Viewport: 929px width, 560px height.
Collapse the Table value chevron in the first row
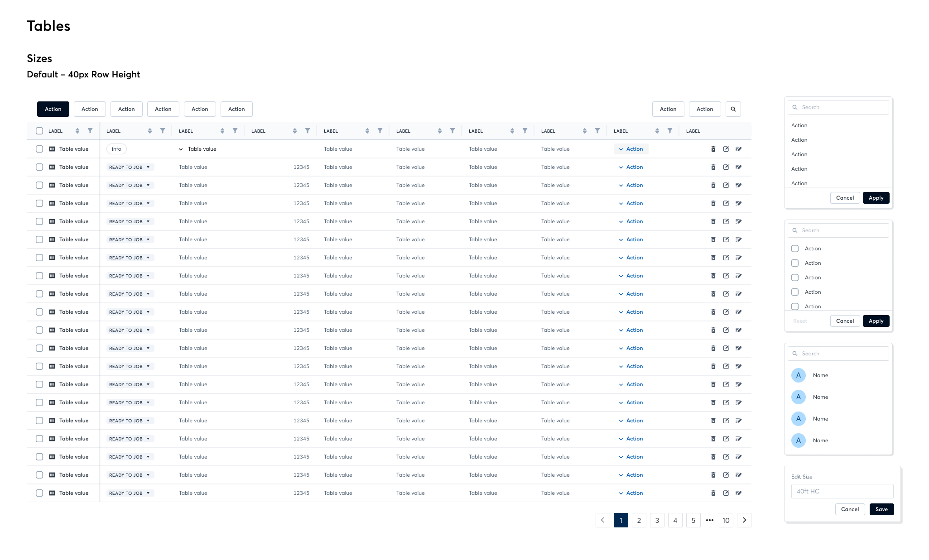(x=181, y=149)
